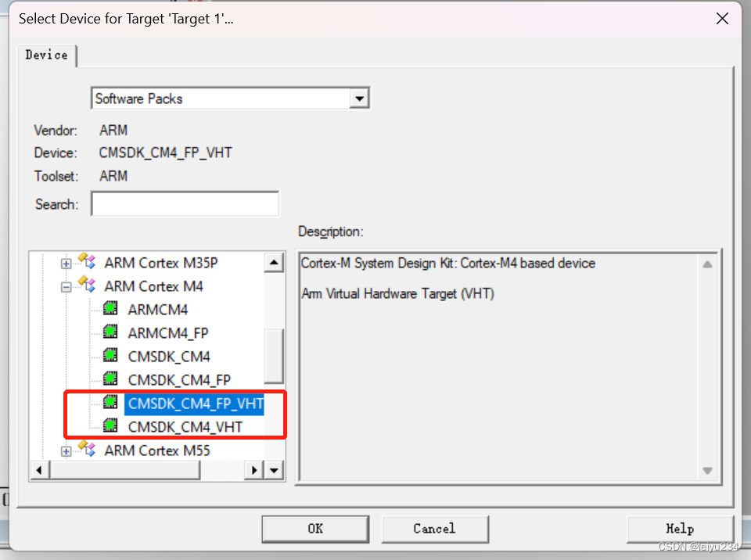
Task: Expand the ARM Cortex M55 node
Action: [66, 450]
